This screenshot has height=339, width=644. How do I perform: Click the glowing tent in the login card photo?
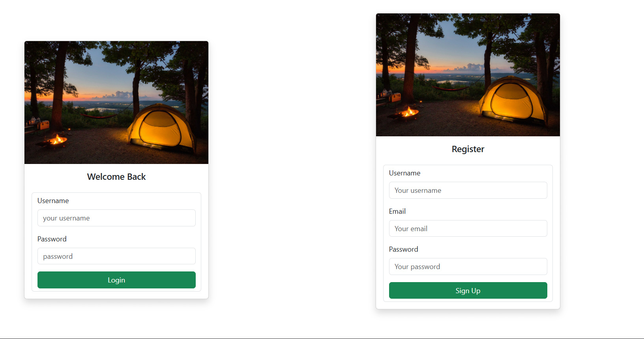coord(160,128)
